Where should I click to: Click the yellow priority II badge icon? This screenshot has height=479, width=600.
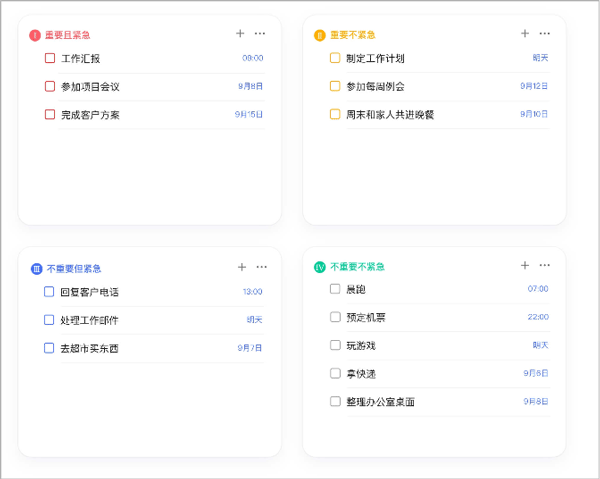pos(320,35)
